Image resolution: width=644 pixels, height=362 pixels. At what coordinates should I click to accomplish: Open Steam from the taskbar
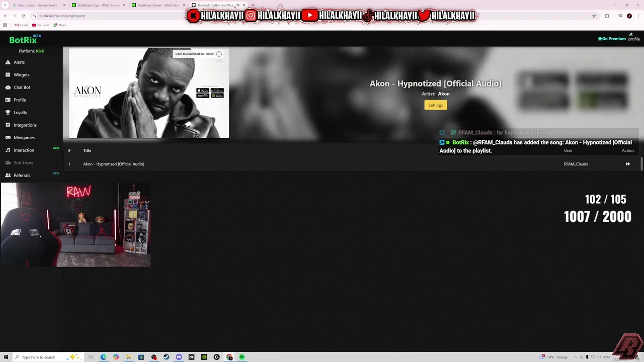[x=166, y=357]
